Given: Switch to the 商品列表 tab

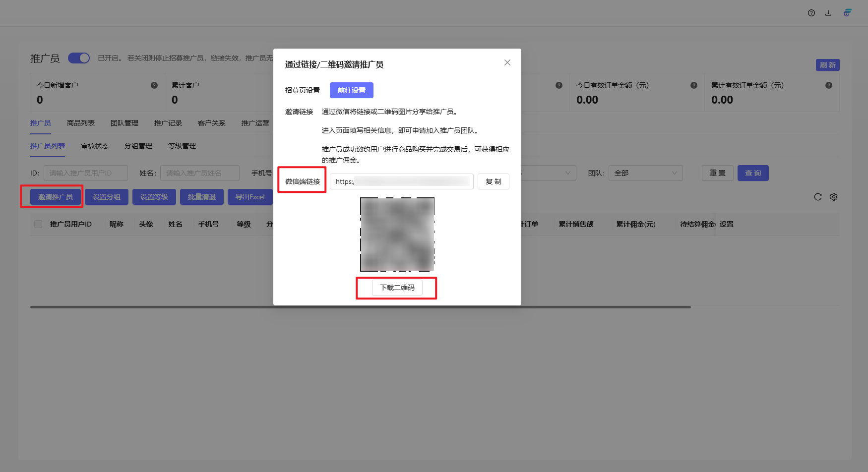Looking at the screenshot, I should [x=80, y=123].
